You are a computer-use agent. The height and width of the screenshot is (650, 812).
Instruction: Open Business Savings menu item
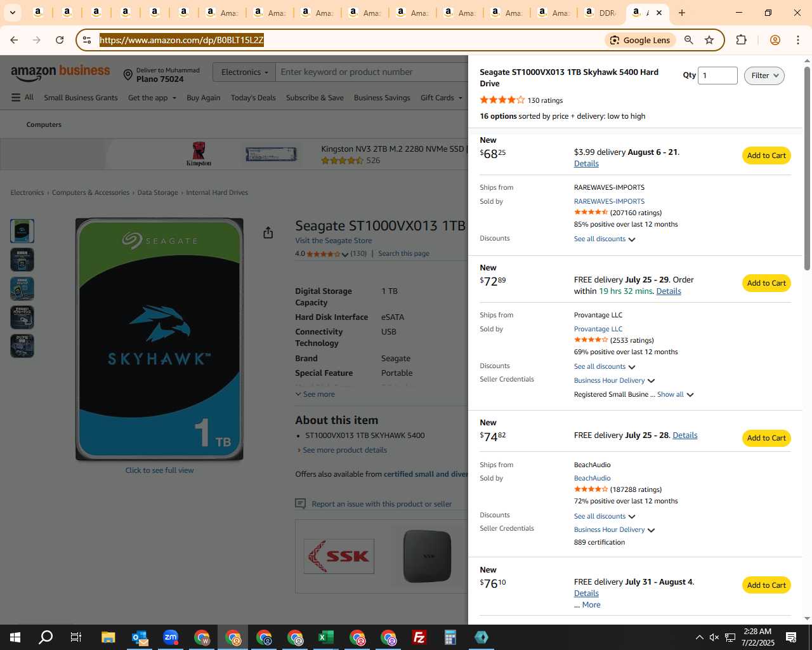(x=382, y=98)
